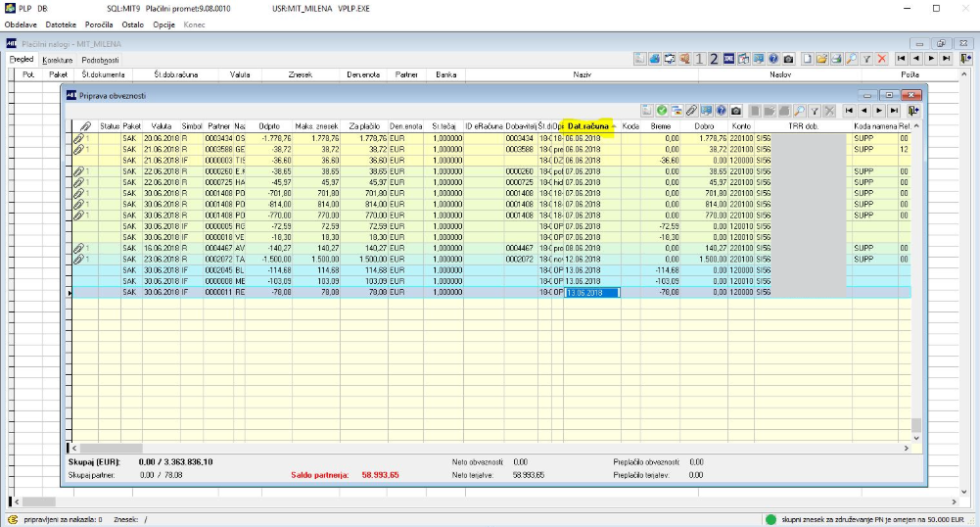Click exit door icon in Priprava obveznosti toolbar

912,111
